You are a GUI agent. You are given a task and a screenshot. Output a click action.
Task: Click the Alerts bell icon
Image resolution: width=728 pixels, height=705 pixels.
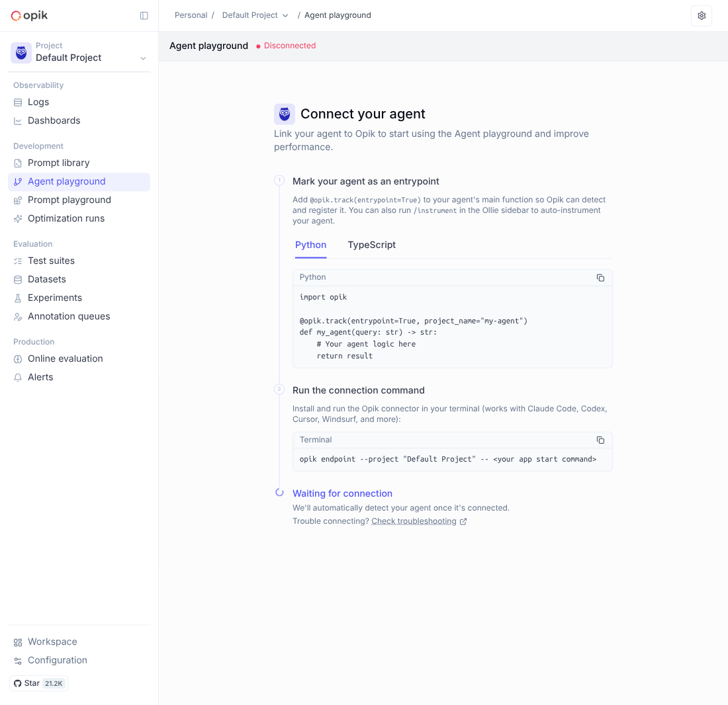point(18,378)
